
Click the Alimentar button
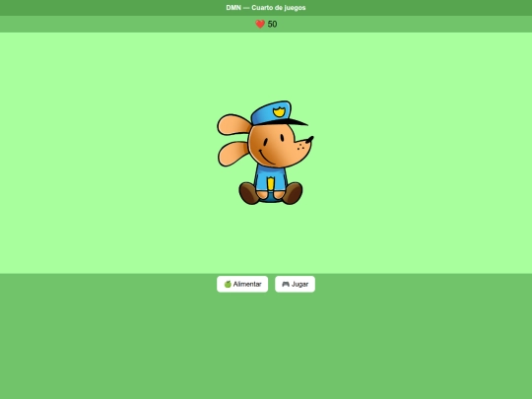click(242, 284)
